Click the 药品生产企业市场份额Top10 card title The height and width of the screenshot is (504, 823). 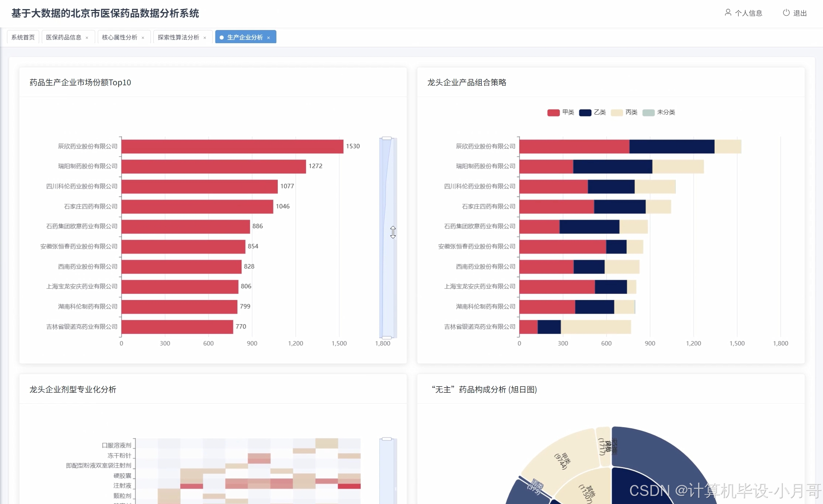[x=80, y=82]
